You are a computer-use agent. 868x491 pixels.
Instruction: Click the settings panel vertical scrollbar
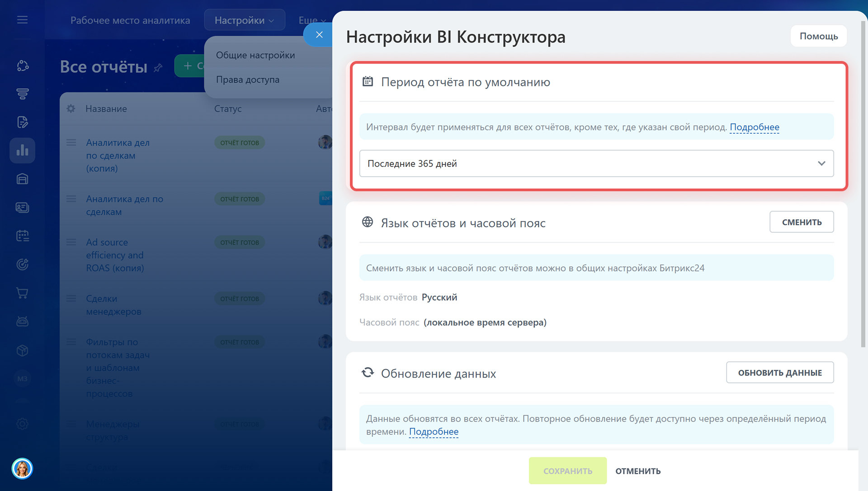tap(863, 181)
